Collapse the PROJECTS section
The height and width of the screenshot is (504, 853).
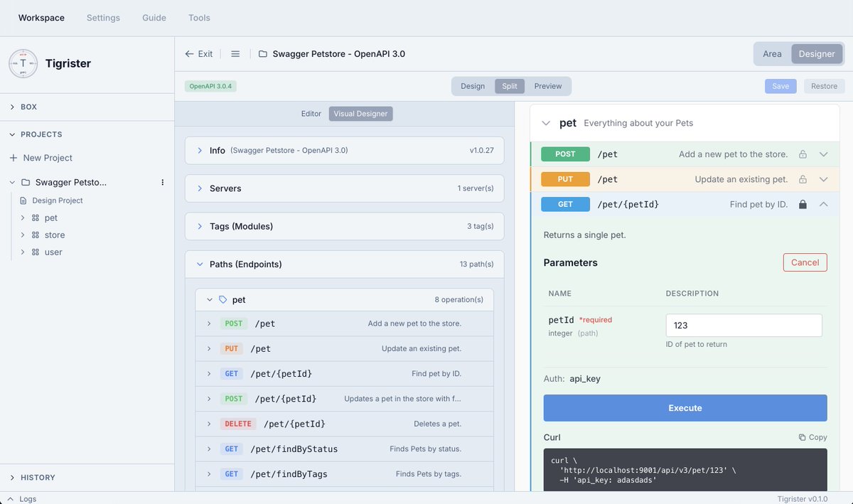click(12, 134)
